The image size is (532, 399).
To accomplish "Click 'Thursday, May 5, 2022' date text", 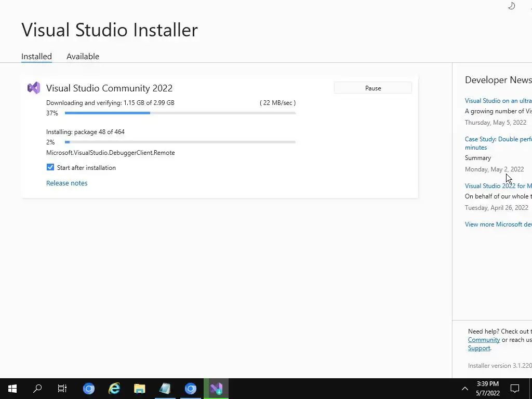I will click(x=496, y=123).
